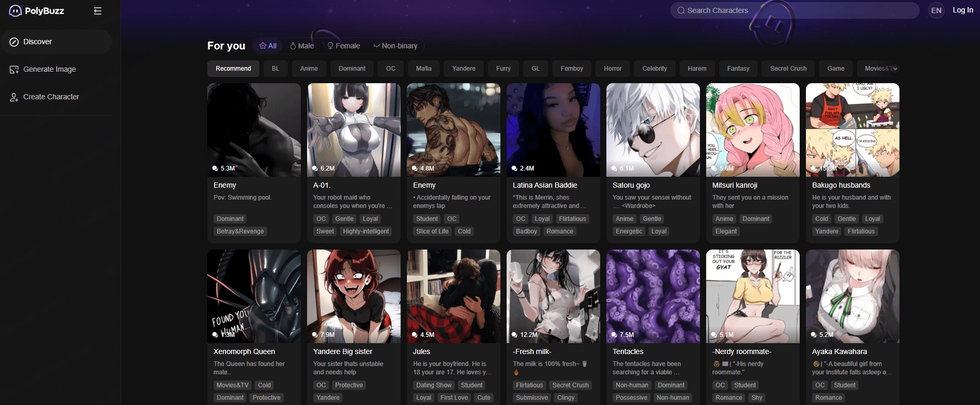The height and width of the screenshot is (405, 980).
Task: Open Create Character page
Action: (57, 97)
